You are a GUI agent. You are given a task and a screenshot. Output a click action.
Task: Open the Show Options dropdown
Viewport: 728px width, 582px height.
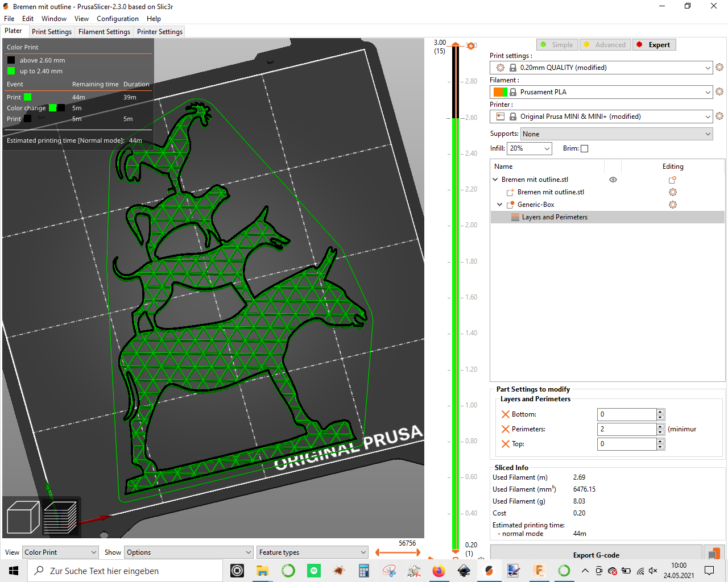coord(189,552)
